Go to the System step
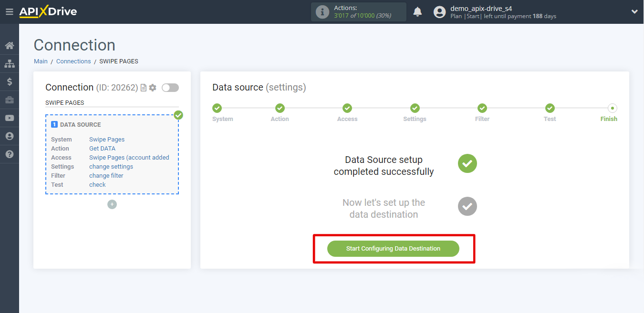 point(223,113)
